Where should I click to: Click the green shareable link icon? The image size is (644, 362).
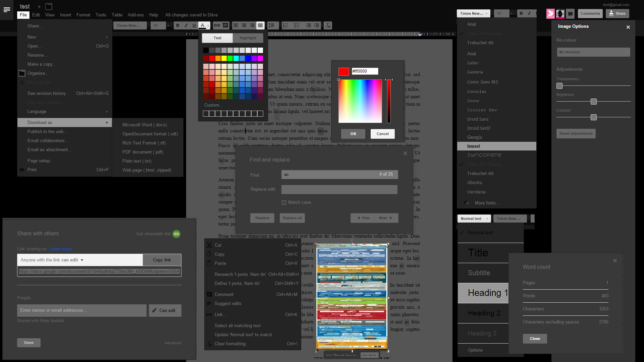click(x=176, y=234)
